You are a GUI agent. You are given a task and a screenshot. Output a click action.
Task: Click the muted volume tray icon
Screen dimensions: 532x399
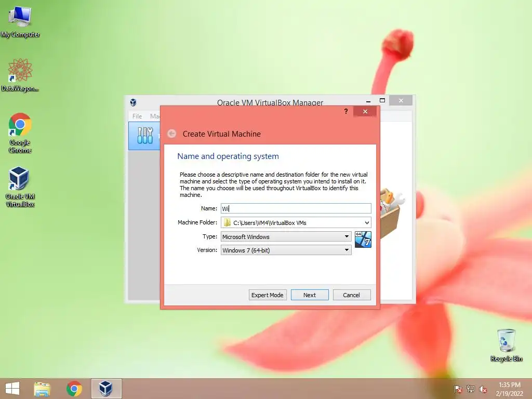483,389
